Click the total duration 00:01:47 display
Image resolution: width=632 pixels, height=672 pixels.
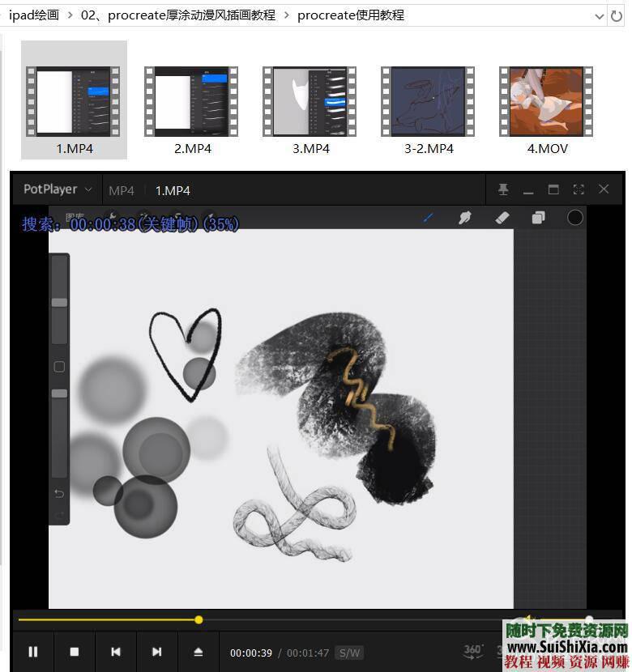308,653
